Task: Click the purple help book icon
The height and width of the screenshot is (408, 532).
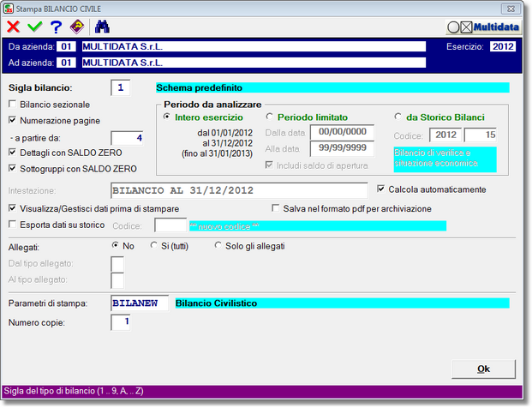Action: coord(77,27)
